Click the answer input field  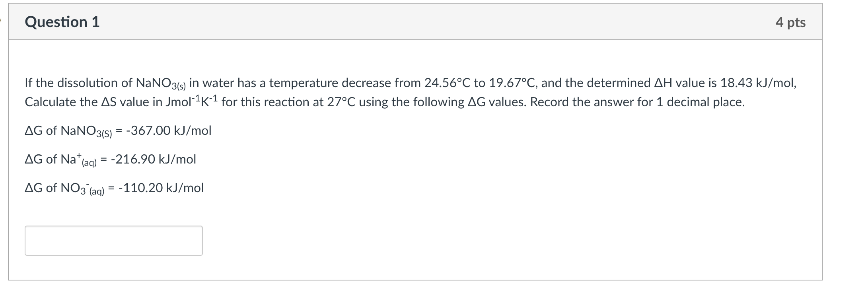[113, 241]
